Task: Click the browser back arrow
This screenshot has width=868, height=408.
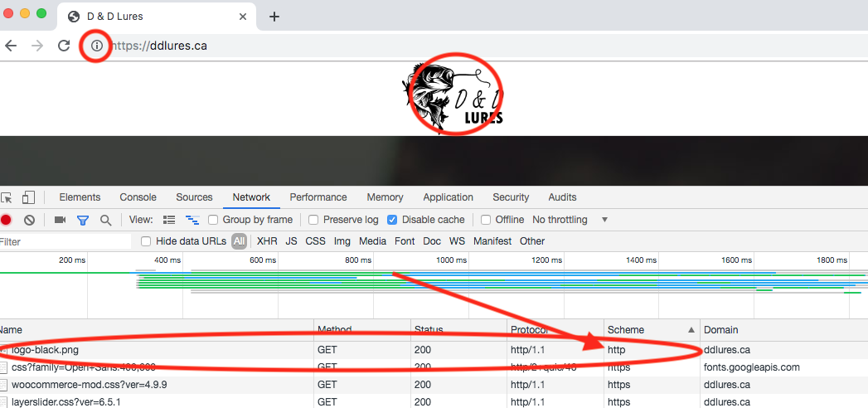Action: click(x=11, y=46)
